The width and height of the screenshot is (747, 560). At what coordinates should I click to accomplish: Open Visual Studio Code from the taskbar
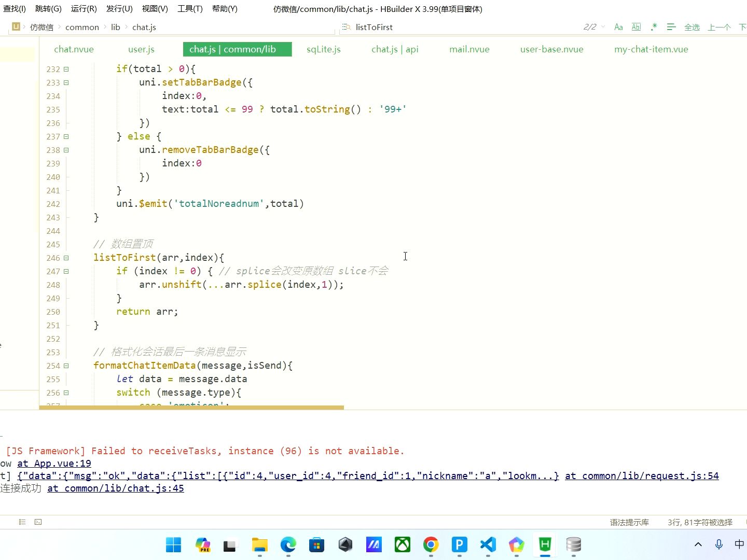[x=488, y=544]
